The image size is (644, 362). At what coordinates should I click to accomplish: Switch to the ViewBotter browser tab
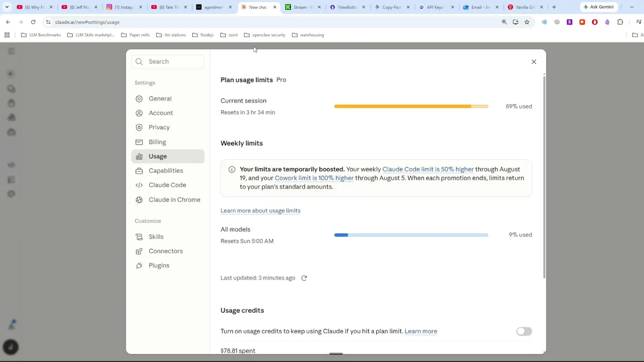point(348,7)
